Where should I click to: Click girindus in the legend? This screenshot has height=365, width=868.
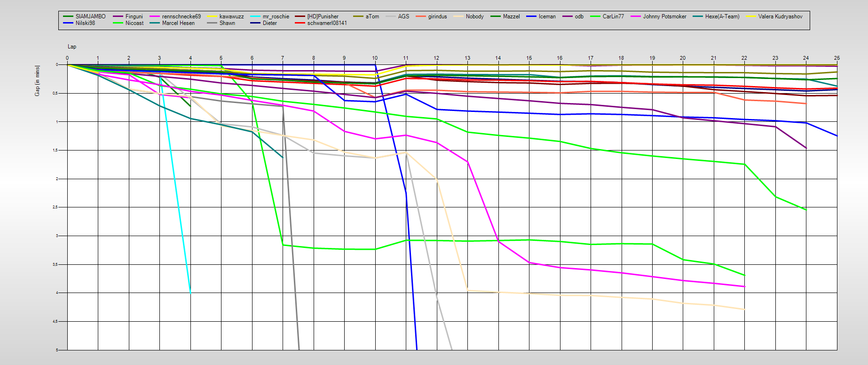tap(437, 16)
